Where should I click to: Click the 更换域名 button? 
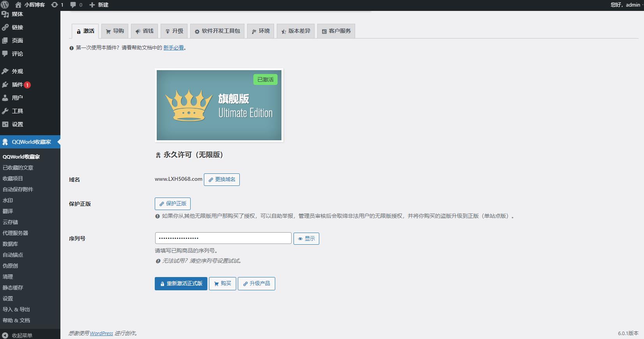coord(221,180)
